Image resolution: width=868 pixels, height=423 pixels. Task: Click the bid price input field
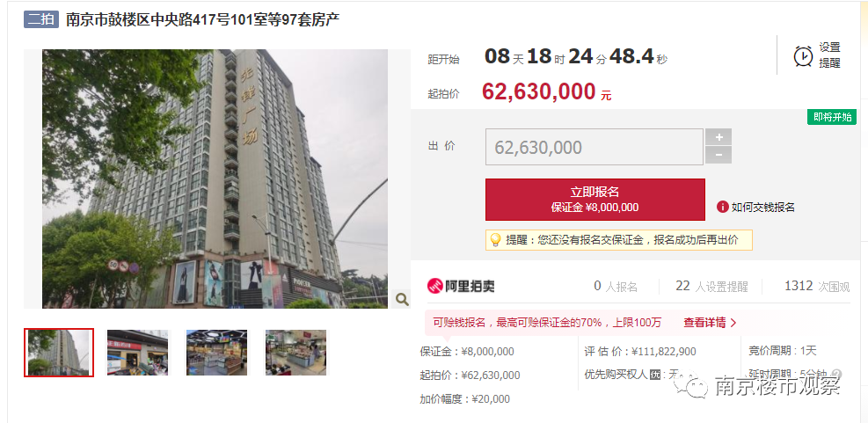coord(594,147)
